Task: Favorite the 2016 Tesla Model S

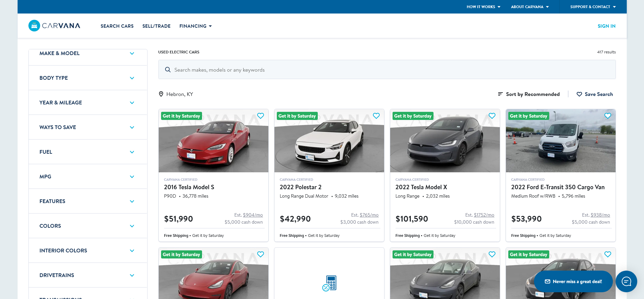Action: (x=261, y=116)
